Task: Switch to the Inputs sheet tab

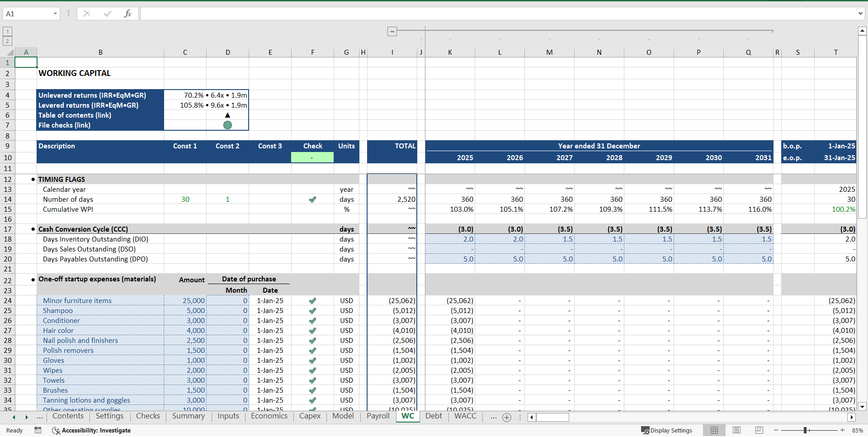Action: (228, 416)
